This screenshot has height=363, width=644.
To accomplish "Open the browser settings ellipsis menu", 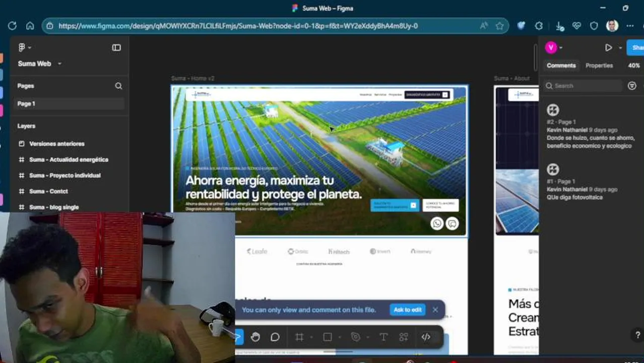I will pyautogui.click(x=630, y=26).
